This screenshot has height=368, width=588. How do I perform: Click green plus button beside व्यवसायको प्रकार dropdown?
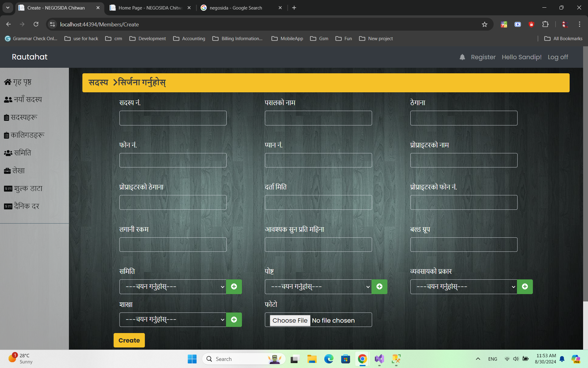tap(525, 286)
